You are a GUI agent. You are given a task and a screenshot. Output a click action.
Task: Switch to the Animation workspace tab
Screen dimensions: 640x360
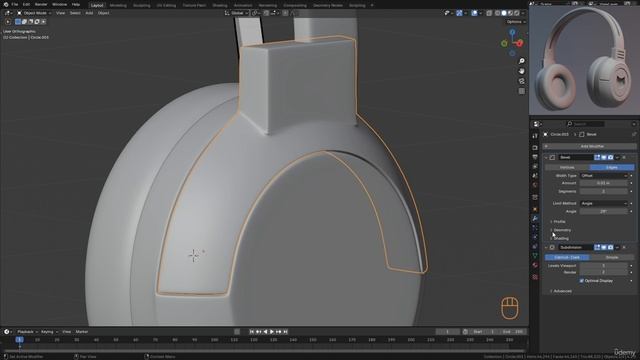click(x=243, y=5)
